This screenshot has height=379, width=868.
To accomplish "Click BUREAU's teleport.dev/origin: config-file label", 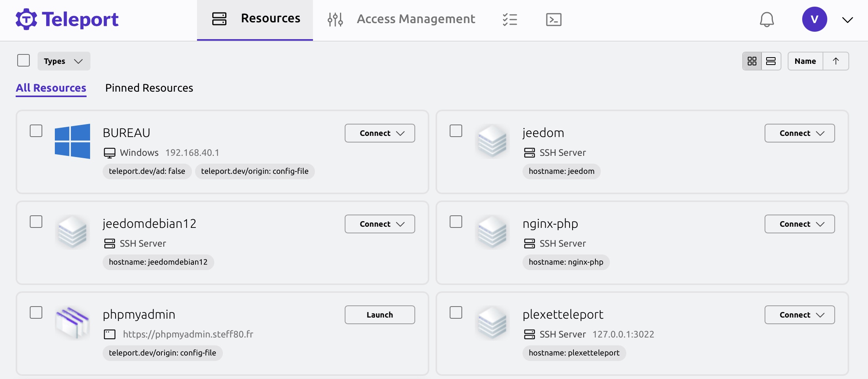I will pos(255,171).
